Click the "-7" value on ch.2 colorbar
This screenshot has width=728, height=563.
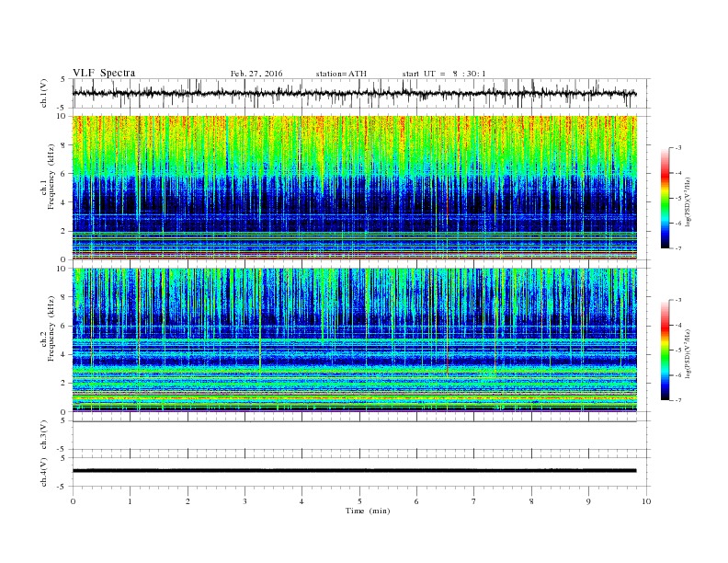pyautogui.click(x=677, y=400)
